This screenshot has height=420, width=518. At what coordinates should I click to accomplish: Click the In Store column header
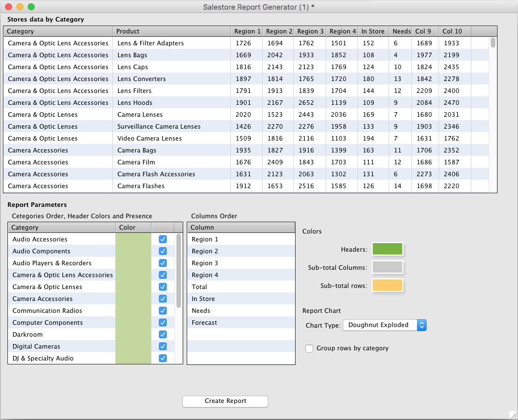(373, 31)
